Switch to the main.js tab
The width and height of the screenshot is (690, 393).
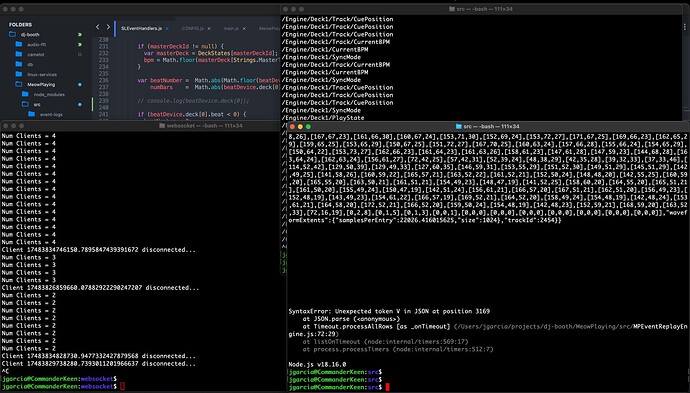tap(231, 28)
